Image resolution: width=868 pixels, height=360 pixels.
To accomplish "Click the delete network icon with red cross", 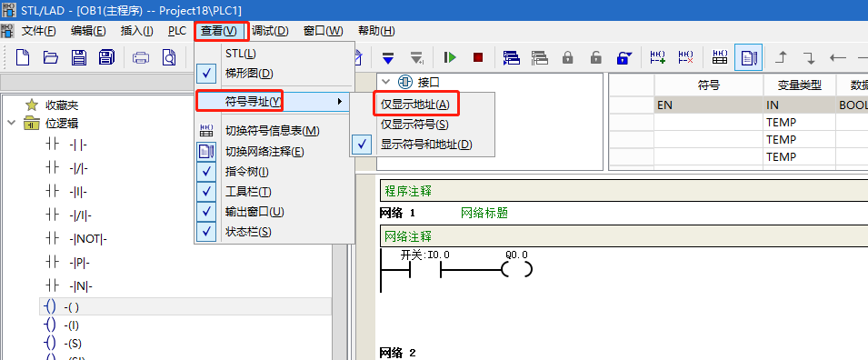I will (686, 57).
